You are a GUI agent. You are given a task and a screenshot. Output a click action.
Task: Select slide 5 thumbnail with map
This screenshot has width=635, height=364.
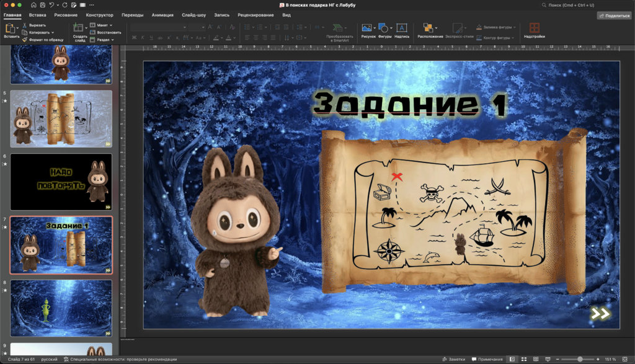[61, 118]
